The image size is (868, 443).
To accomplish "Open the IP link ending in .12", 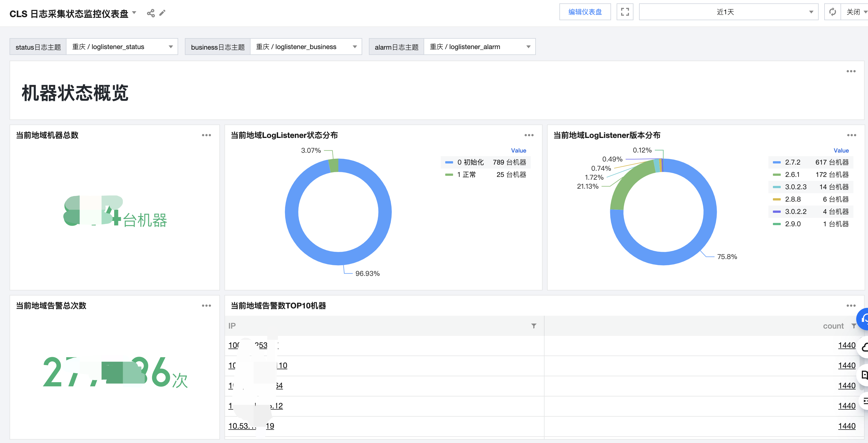I will [x=255, y=406].
